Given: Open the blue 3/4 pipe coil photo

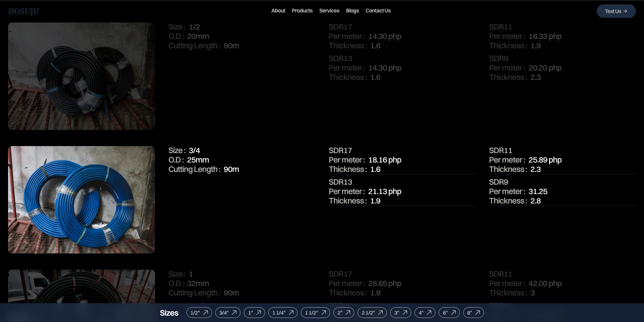Looking at the screenshot, I should pyautogui.click(x=82, y=200).
